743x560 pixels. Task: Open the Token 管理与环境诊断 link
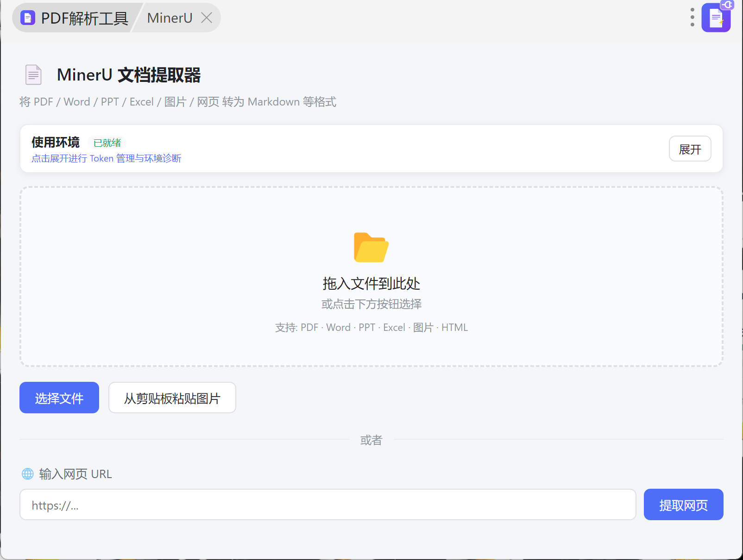click(106, 158)
